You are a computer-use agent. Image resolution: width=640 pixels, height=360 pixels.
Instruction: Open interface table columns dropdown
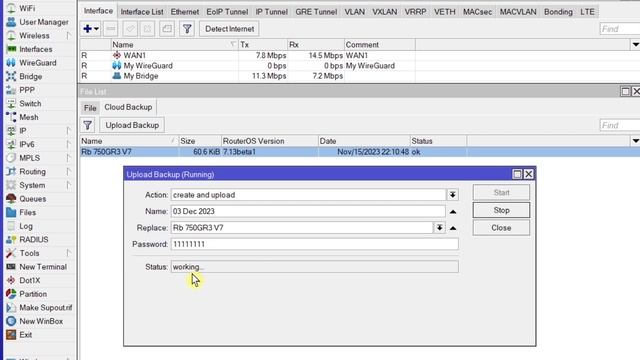pos(636,44)
